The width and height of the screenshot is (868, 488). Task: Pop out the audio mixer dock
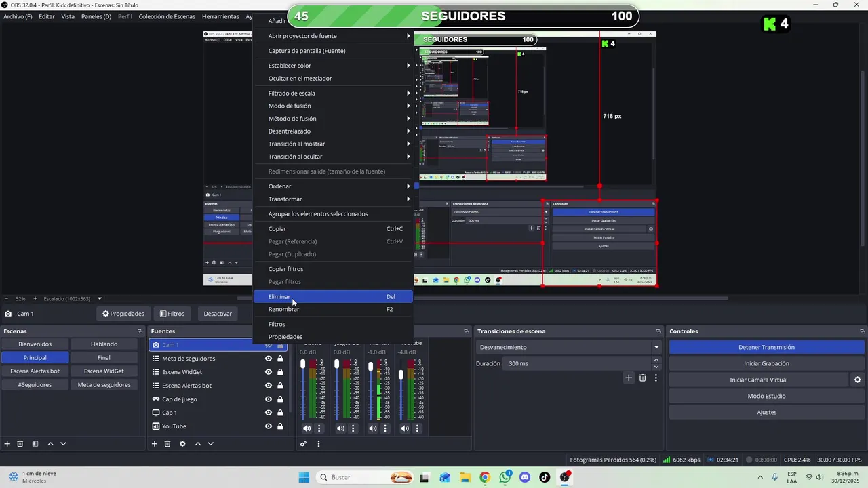pyautogui.click(x=467, y=331)
